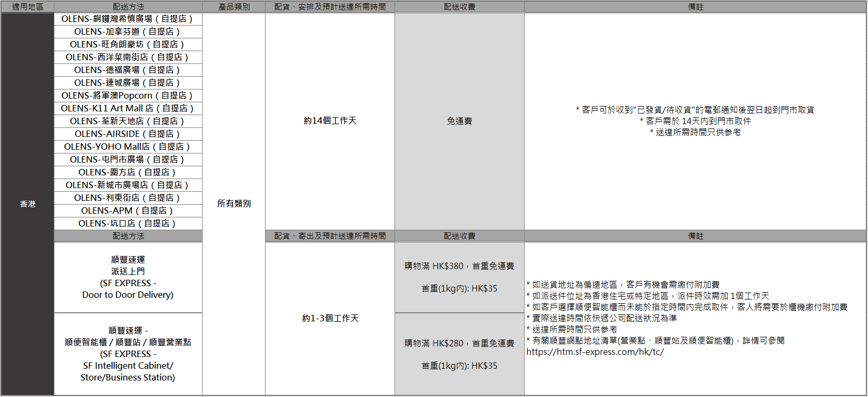Click the SF Express Door to Door Delivery cell
The width and height of the screenshot is (868, 397).
128,277
